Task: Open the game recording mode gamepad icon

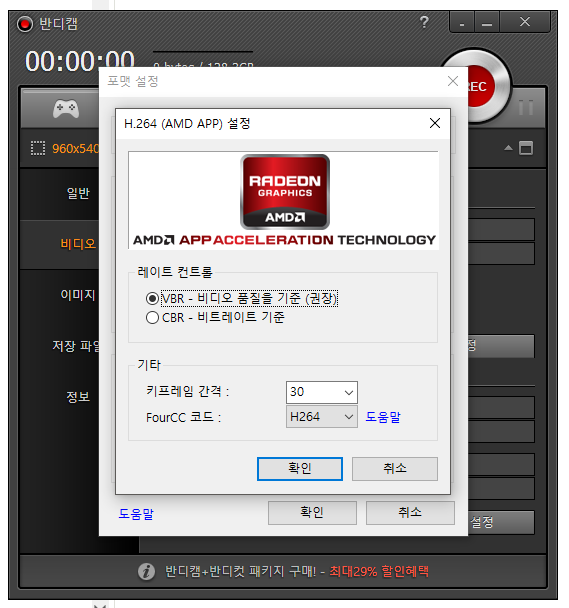Action: [x=66, y=109]
